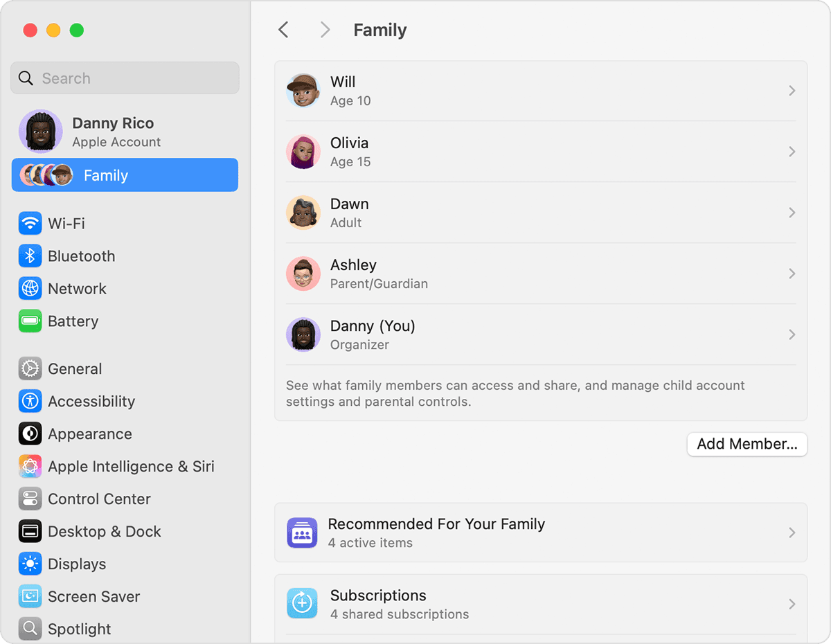The image size is (831, 644).
Task: Click the Add Member button
Action: [x=747, y=444]
